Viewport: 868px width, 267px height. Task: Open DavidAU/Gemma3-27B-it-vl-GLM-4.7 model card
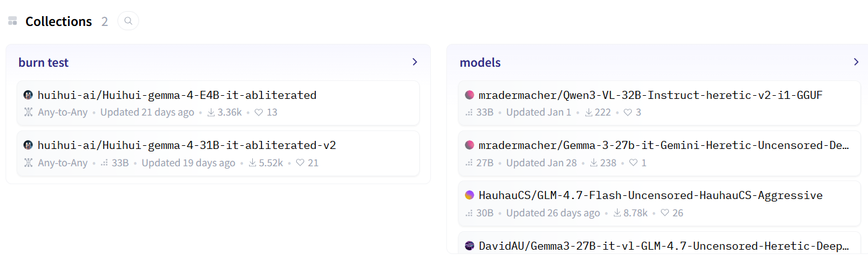[x=659, y=243]
